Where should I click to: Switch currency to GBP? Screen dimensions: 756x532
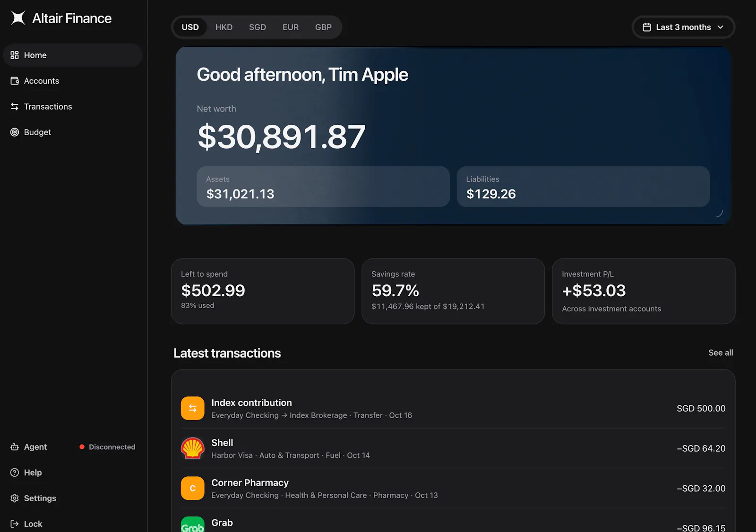[x=324, y=27]
